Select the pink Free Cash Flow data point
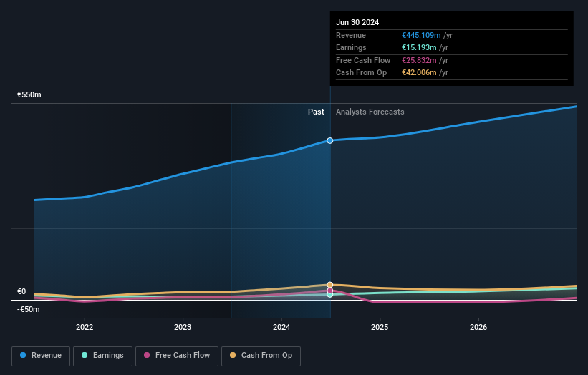The height and width of the screenshot is (375, 588). [x=330, y=291]
